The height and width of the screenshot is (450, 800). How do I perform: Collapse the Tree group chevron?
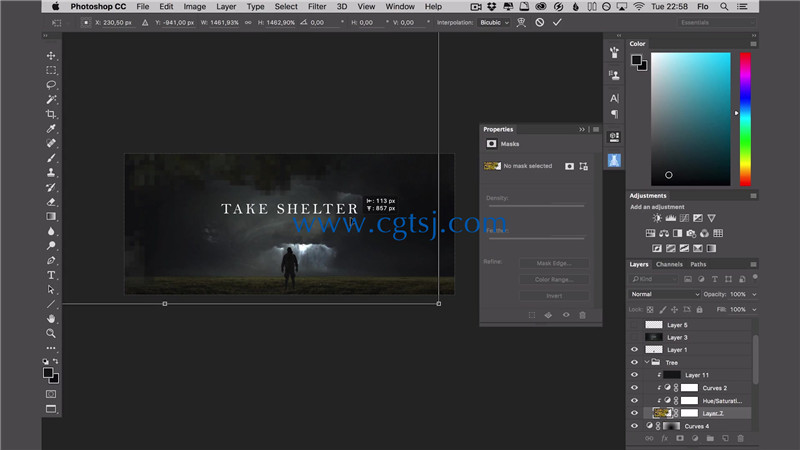pyautogui.click(x=647, y=362)
